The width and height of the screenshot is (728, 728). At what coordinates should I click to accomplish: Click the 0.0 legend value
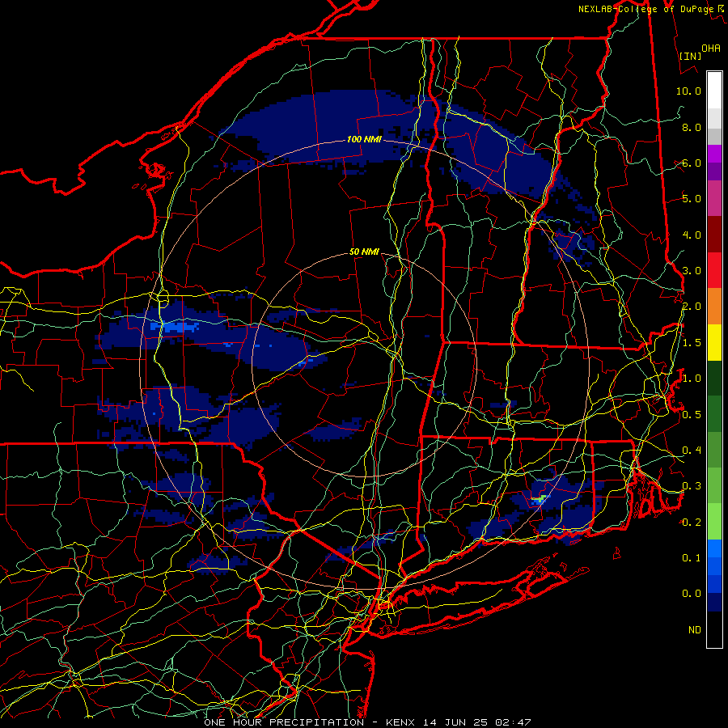[x=692, y=594]
